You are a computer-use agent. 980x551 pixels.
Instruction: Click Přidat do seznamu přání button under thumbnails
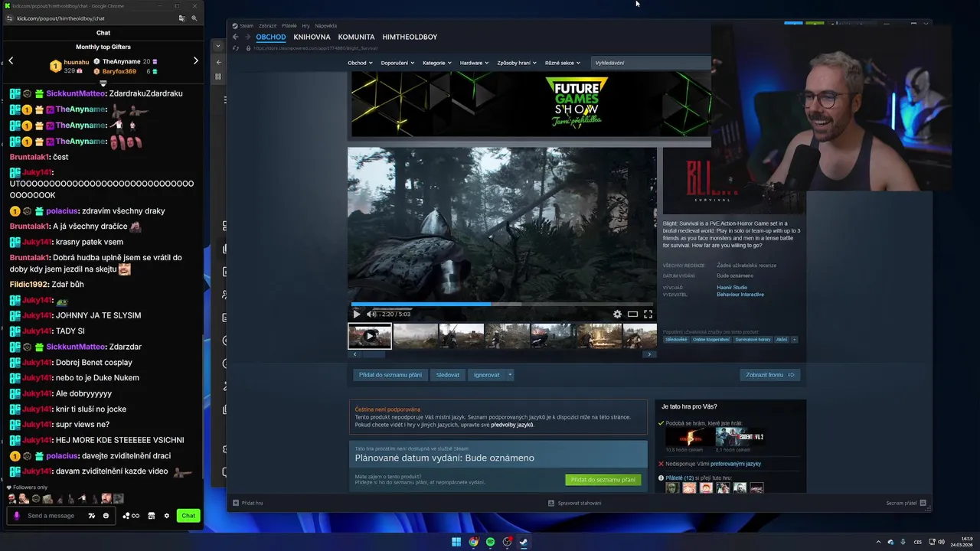pos(390,375)
